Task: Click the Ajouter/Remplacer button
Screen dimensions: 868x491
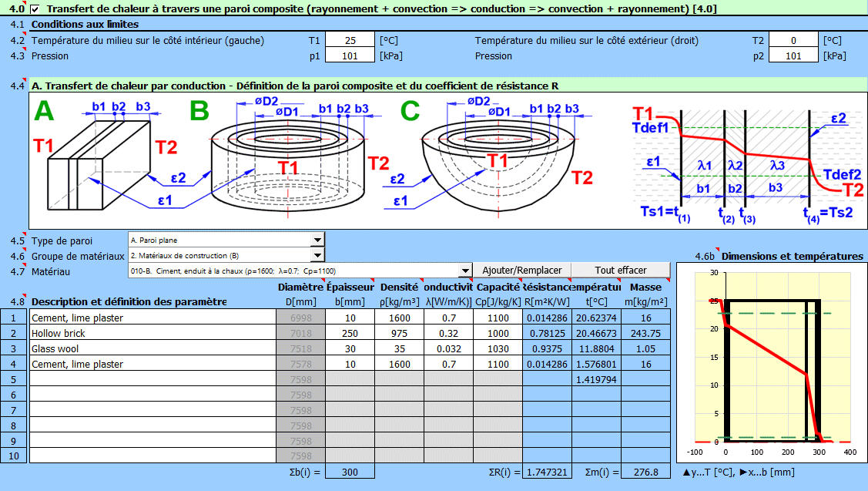Action: pos(521,271)
